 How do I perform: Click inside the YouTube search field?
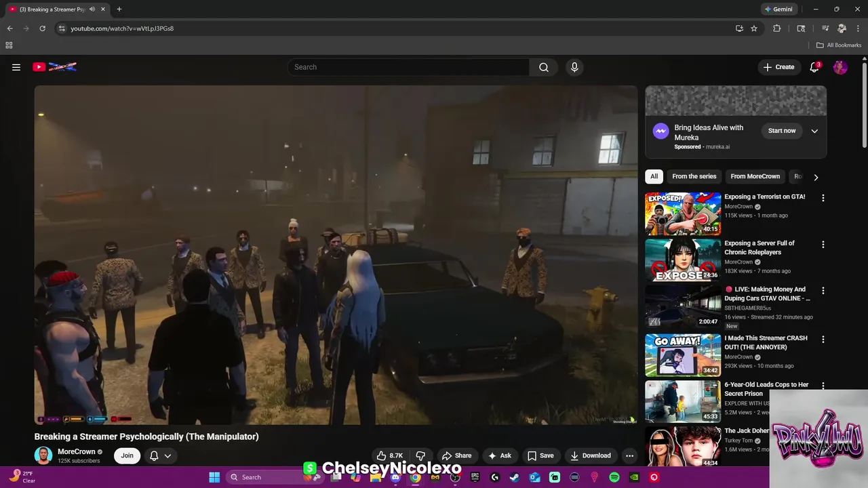click(x=409, y=67)
